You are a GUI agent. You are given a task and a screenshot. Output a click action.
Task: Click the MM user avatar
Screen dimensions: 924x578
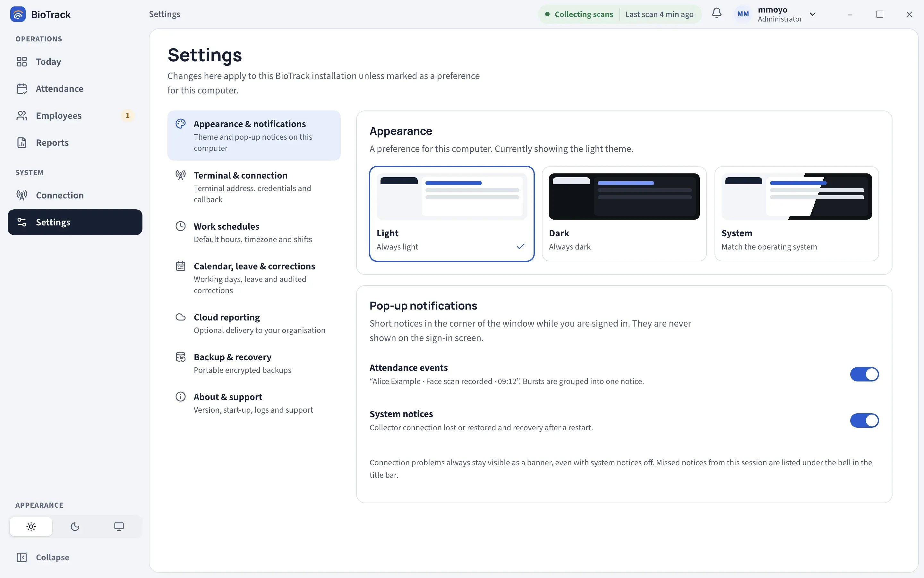click(x=743, y=14)
